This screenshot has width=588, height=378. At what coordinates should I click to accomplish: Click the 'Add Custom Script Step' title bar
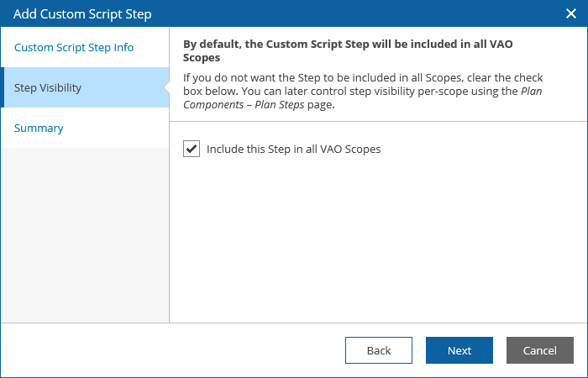252,13
